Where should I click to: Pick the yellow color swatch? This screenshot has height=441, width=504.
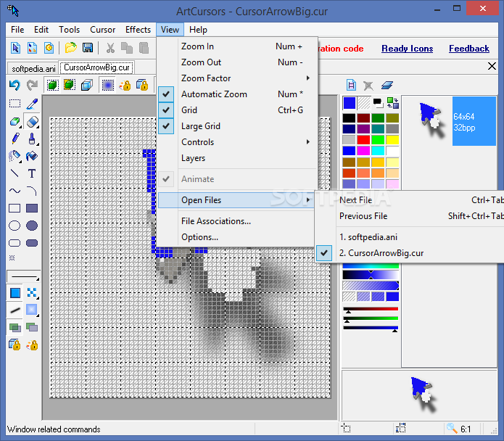coord(392,140)
